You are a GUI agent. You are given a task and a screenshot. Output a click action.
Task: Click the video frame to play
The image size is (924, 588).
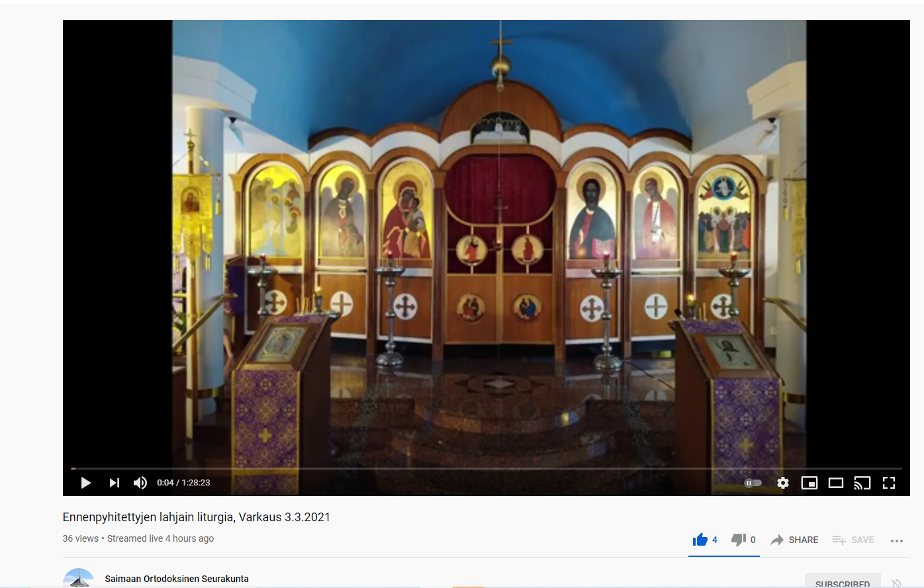coord(486,241)
